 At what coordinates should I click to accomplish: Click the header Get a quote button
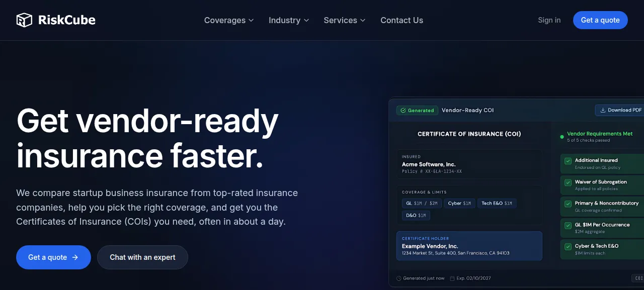click(600, 20)
